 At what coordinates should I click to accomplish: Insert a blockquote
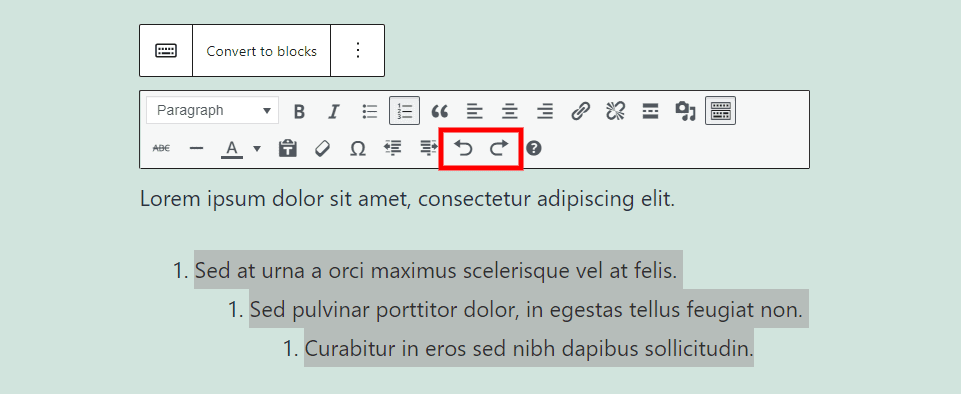point(439,112)
